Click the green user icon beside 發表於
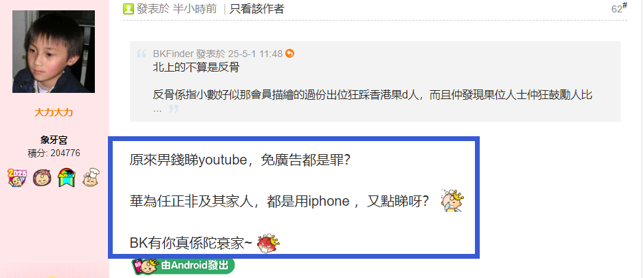The image size is (644, 278). [x=128, y=9]
